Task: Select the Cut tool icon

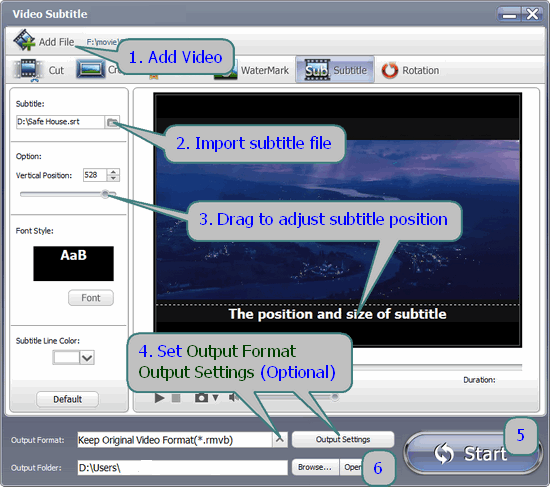Action: (x=28, y=70)
